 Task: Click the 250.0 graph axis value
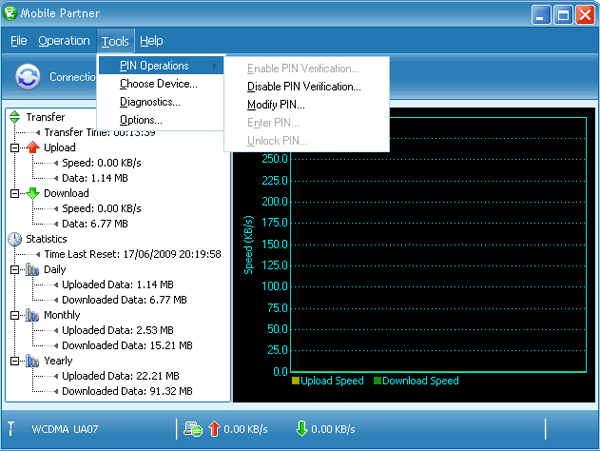coord(274,159)
